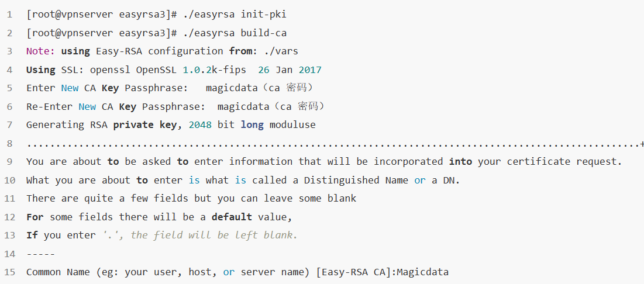The width and height of the screenshot is (644, 284).
Task: Click line number 1 in the gutter
Action: coord(10,15)
